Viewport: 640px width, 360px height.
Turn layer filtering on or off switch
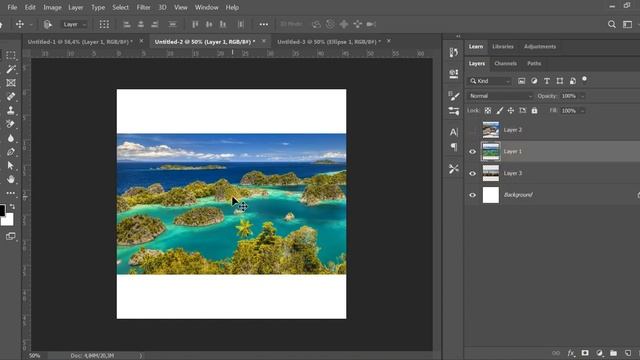(x=584, y=79)
